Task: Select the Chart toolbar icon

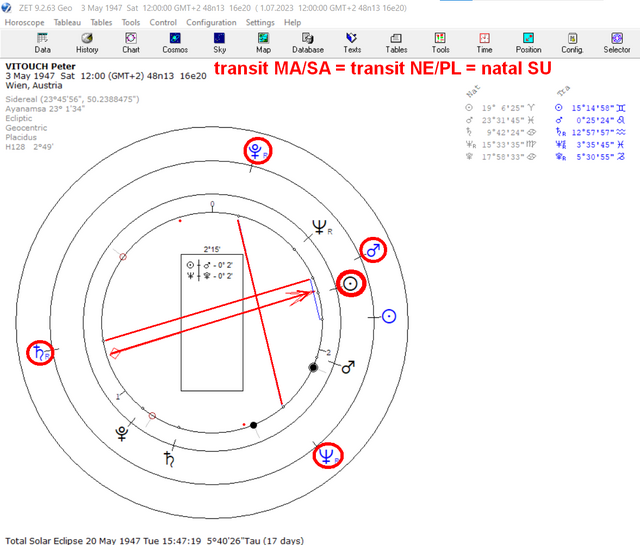Action: coord(131,43)
